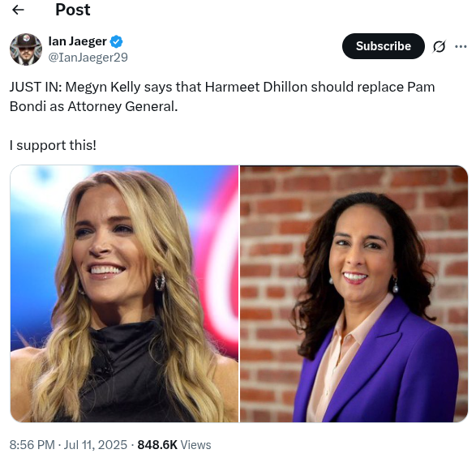Open the three-dot more options menu

pos(461,46)
